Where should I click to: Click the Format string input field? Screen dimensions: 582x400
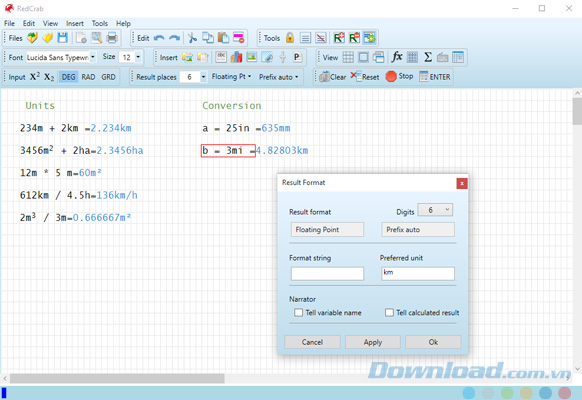[x=327, y=273]
